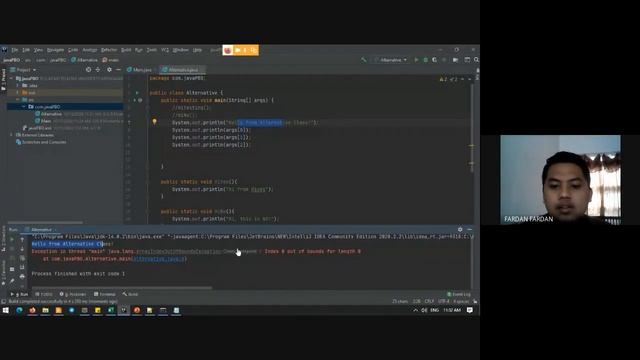The image size is (640, 360).
Task: Switch to the Main.java editor tab
Action: click(x=139, y=70)
